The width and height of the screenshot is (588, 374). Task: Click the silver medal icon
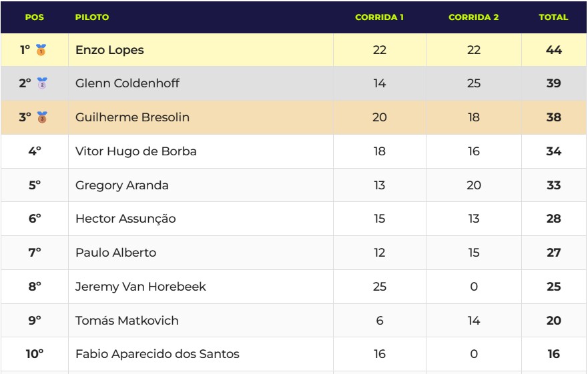click(41, 84)
